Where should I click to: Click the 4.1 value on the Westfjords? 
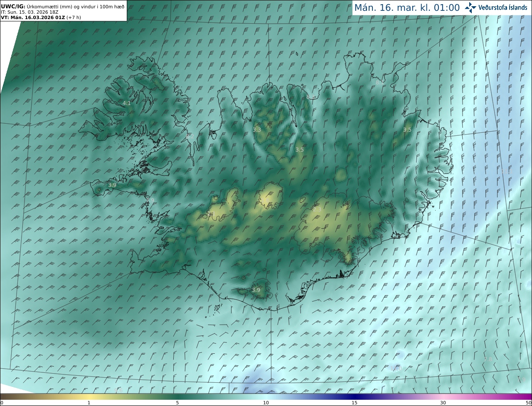click(127, 103)
